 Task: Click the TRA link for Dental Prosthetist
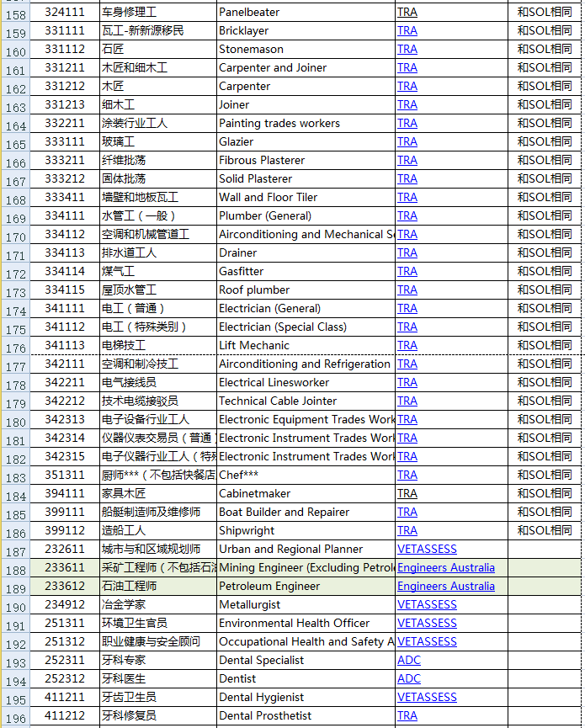pyautogui.click(x=407, y=716)
